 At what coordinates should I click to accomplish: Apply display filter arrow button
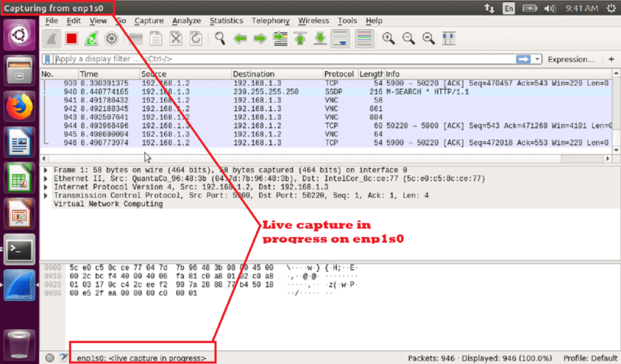click(x=523, y=59)
